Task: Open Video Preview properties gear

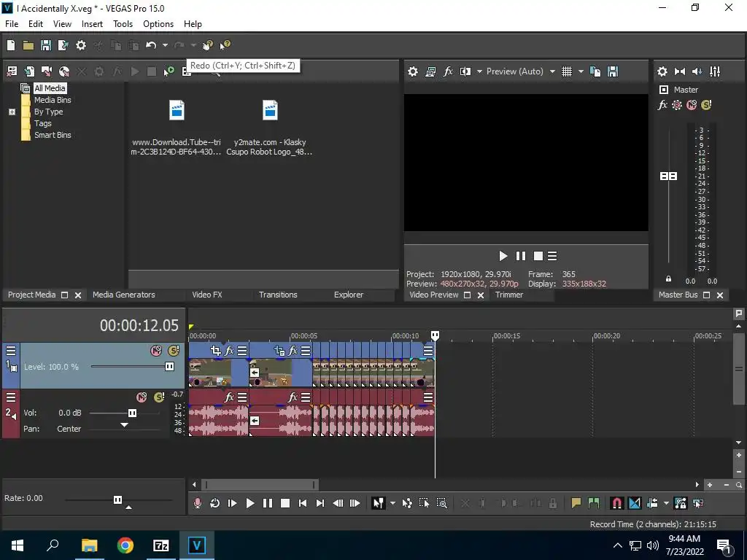Action: (413, 71)
